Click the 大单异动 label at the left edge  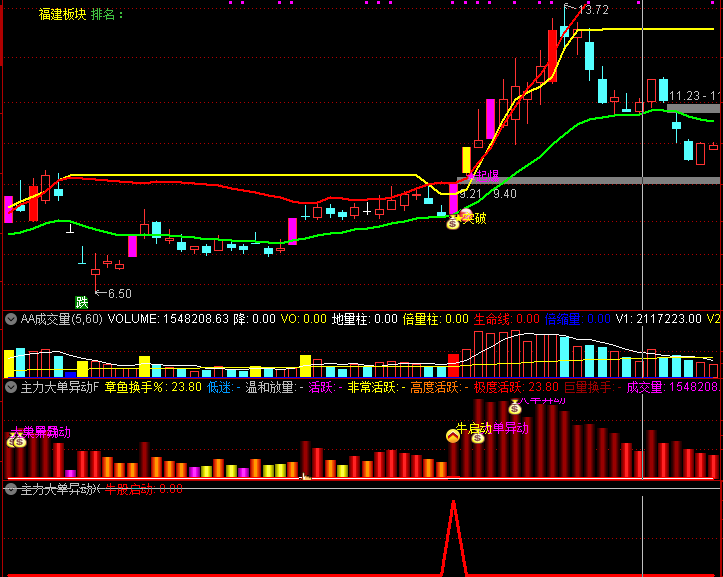click(x=40, y=432)
